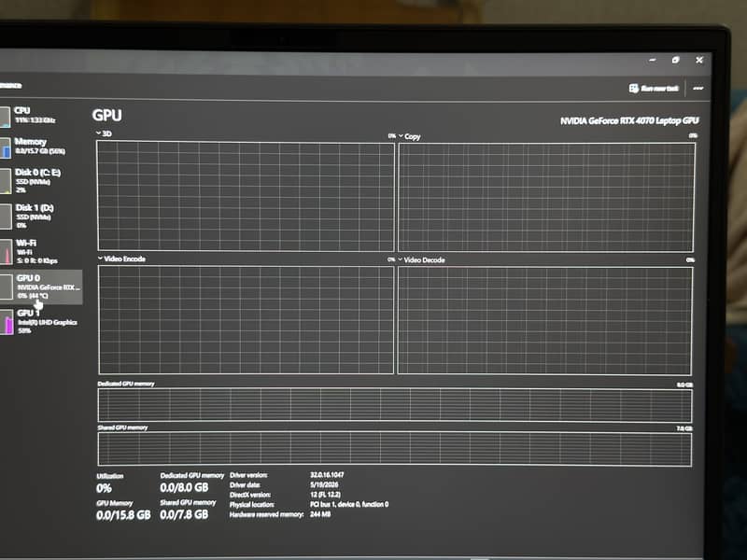Click the CPU mini graph thumbnail
The width and height of the screenshot is (747, 560).
coord(6,118)
